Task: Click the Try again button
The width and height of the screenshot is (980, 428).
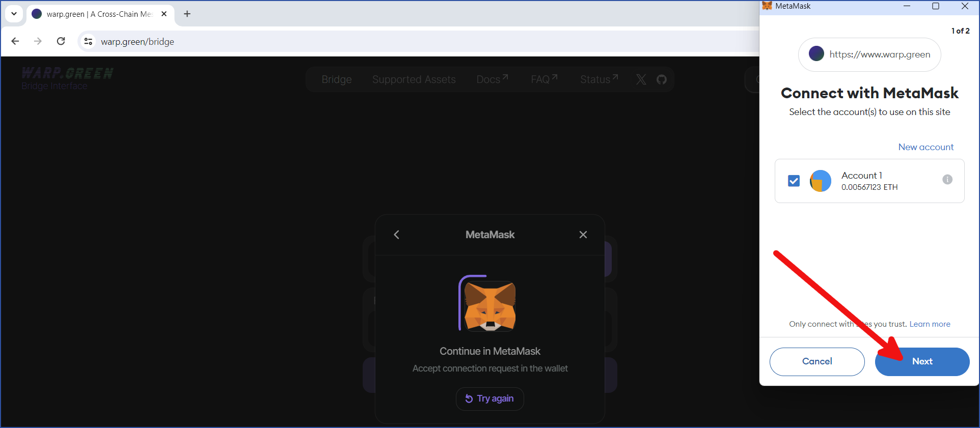Action: tap(489, 398)
